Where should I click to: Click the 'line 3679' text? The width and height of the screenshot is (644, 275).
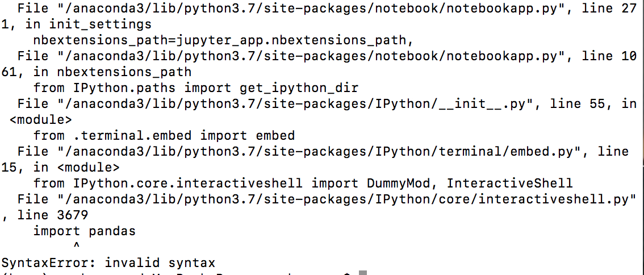(52, 215)
